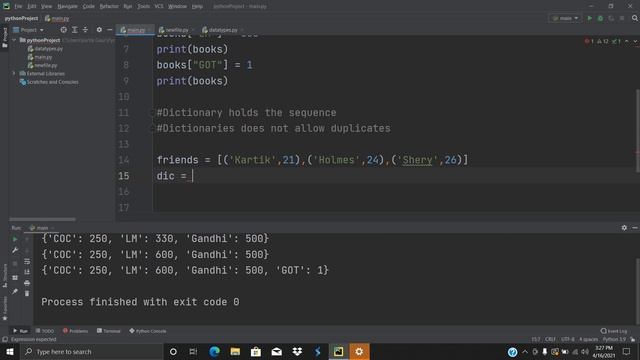Place cursor on code line 16

(x=396, y=192)
